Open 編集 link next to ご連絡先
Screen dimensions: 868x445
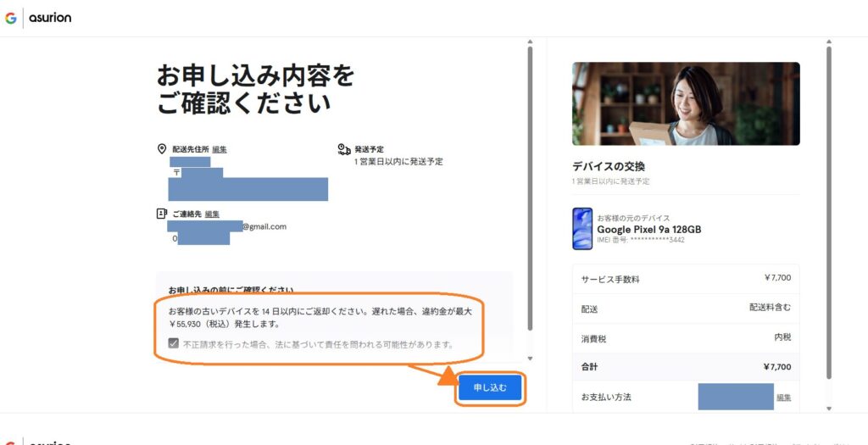coord(212,214)
